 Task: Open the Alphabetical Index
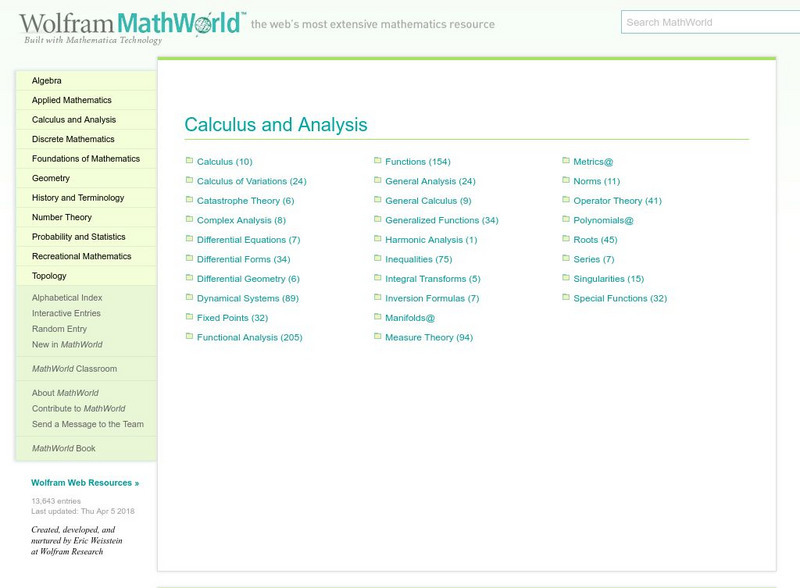coord(67,298)
